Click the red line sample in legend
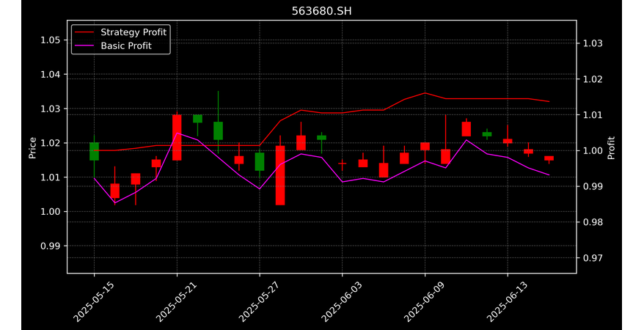The width and height of the screenshot is (644, 330). (84, 32)
